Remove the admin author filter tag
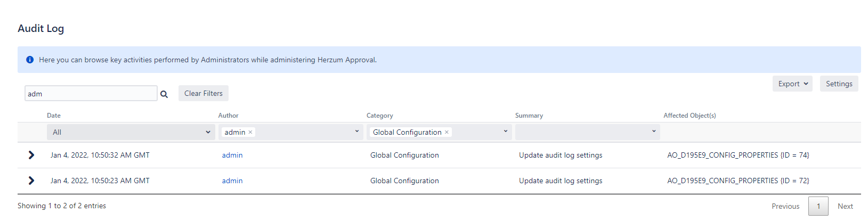This screenshot has width=868, height=221. point(250,132)
